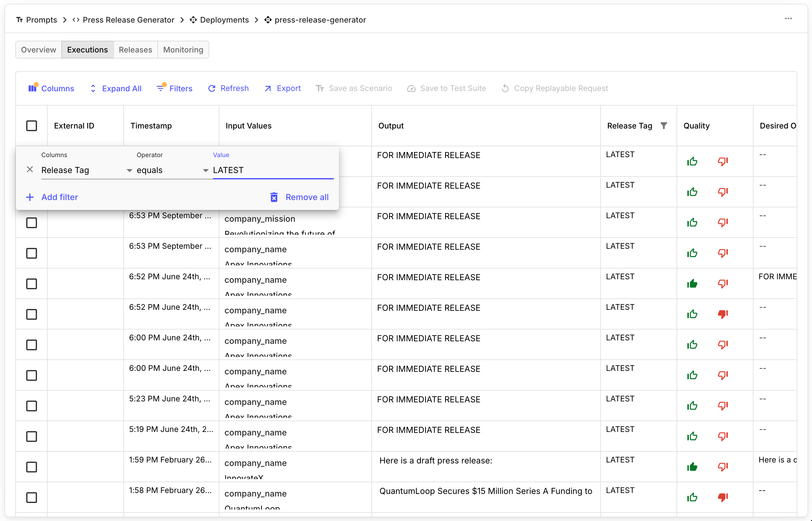Click the Refresh icon
This screenshot has width=812, height=521.
click(x=212, y=88)
